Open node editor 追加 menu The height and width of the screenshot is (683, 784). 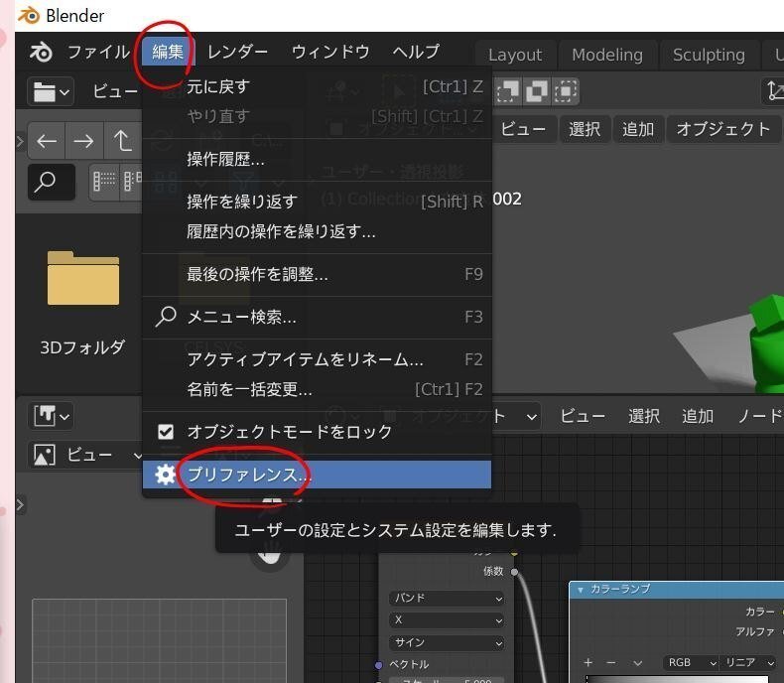pyautogui.click(x=698, y=416)
